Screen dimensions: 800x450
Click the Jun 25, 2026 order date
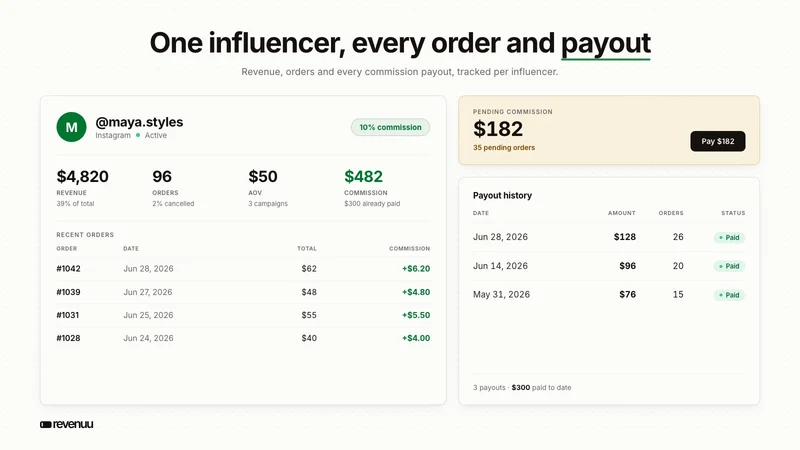148,315
